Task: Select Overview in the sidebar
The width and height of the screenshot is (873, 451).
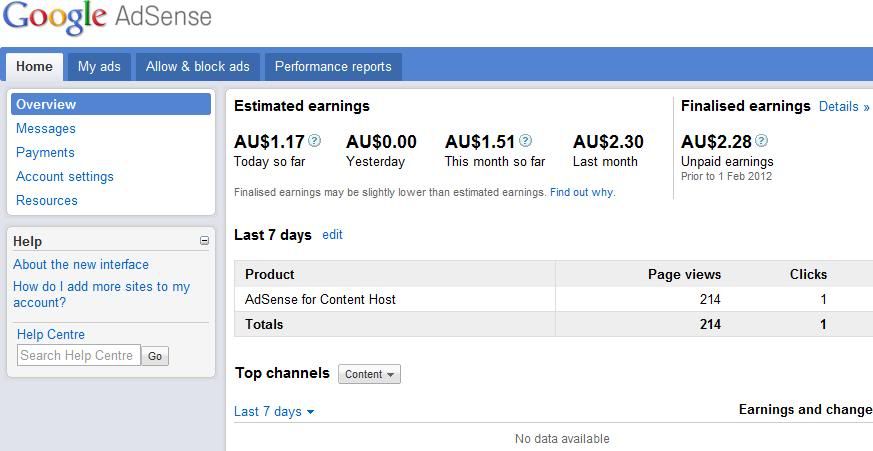Action: coord(111,104)
